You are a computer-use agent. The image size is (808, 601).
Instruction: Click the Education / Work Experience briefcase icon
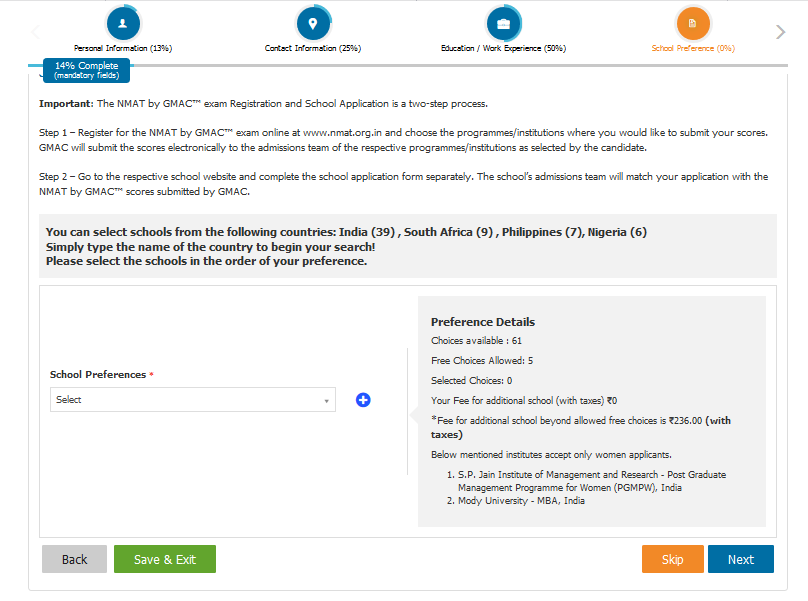coord(504,22)
